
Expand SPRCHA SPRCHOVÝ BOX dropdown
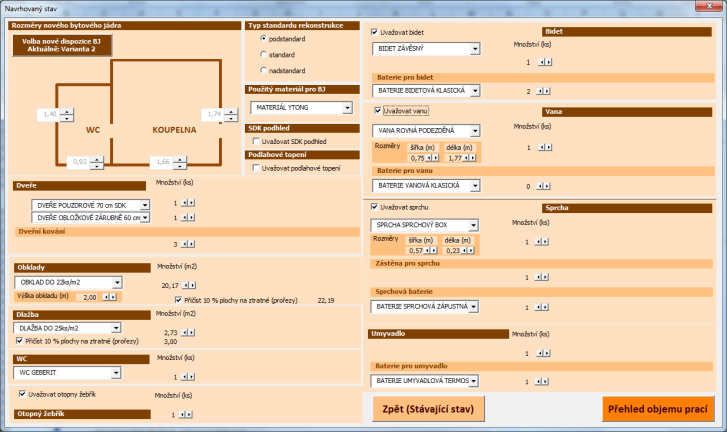pos(473,225)
